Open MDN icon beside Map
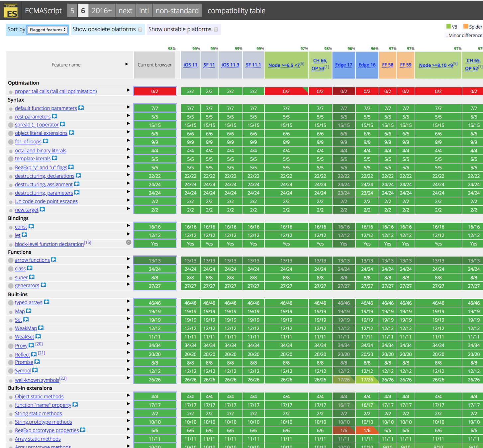The height and width of the screenshot is (448, 483). point(29,311)
